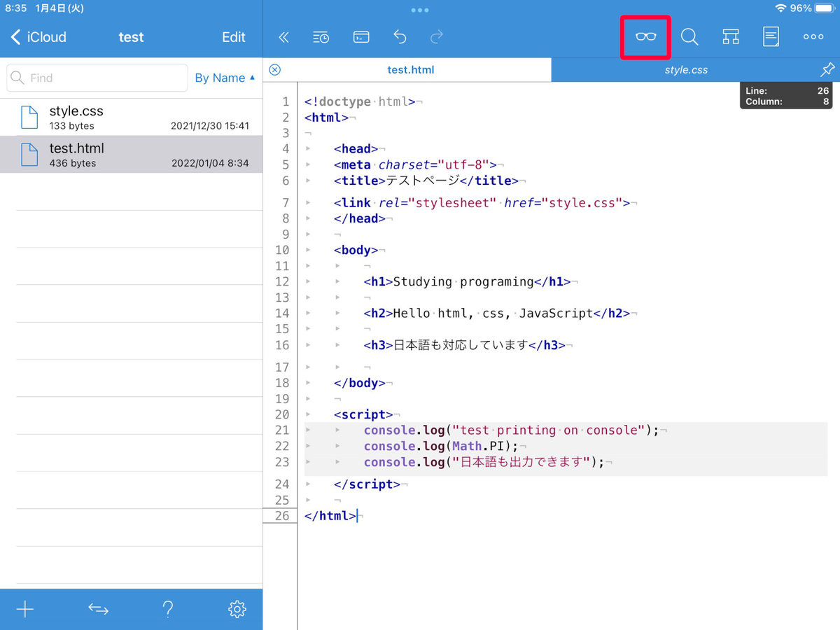Go back to iCloud folder
This screenshot has height=630, width=840.
[x=38, y=37]
